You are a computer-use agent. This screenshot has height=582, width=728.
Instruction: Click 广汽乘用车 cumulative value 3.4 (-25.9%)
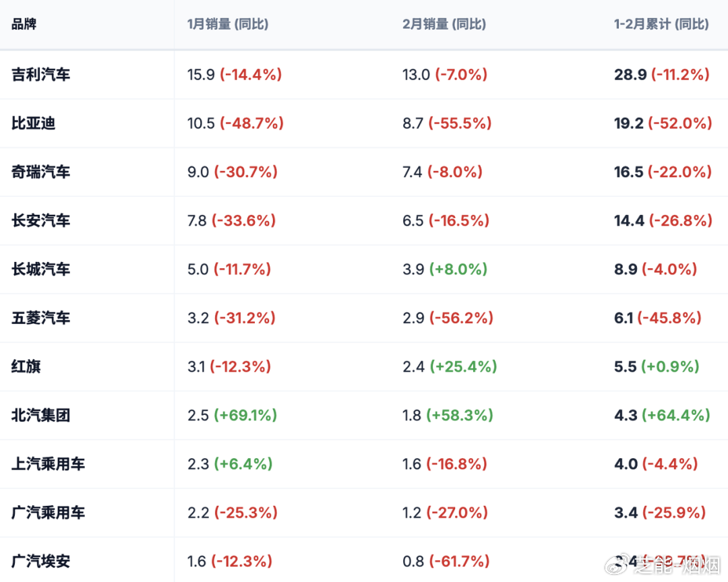660,513
